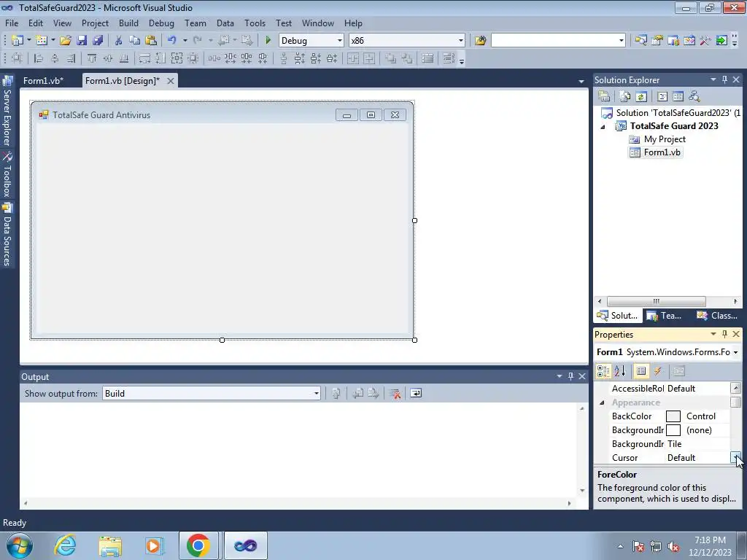The width and height of the screenshot is (747, 560).
Task: Click View Designer icon in Solution Explorer
Action: (x=678, y=97)
